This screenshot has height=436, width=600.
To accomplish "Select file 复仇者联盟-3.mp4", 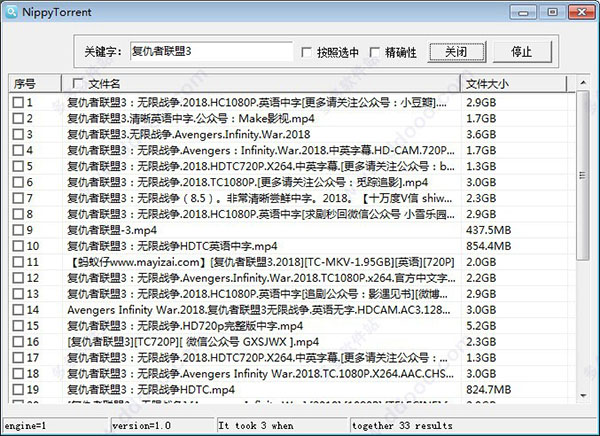I will point(112,230).
